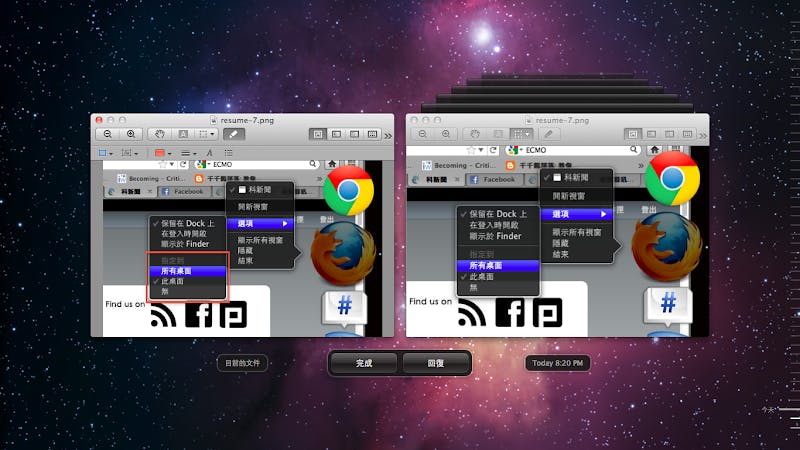Click the 回復 (Restore) button
The height and width of the screenshot is (450, 800).
point(435,363)
